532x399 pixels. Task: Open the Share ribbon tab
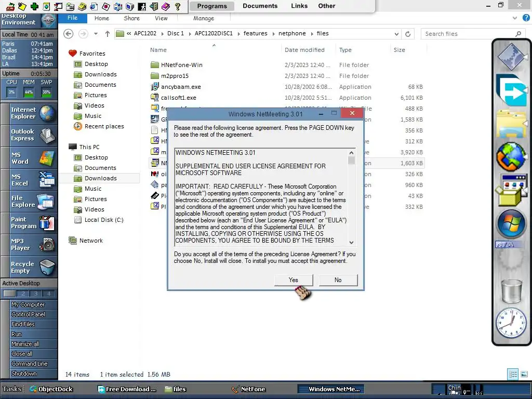pyautogui.click(x=131, y=18)
